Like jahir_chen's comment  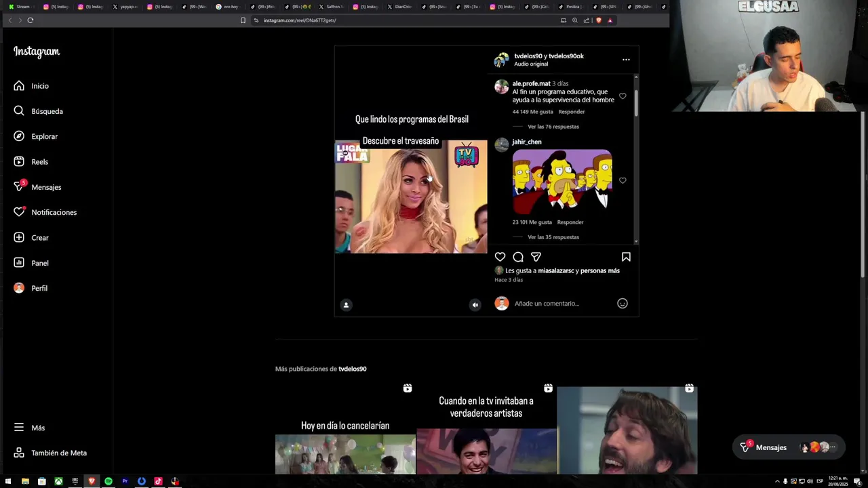click(x=623, y=181)
